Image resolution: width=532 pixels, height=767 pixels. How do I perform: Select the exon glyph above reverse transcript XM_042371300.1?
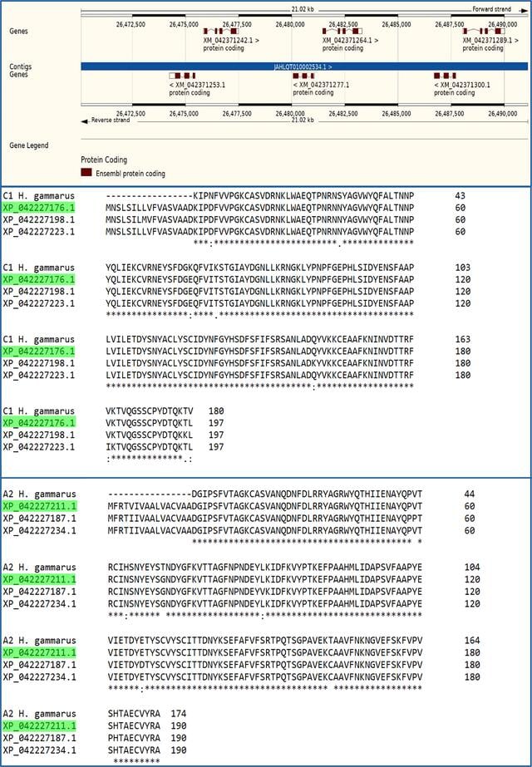click(x=445, y=76)
